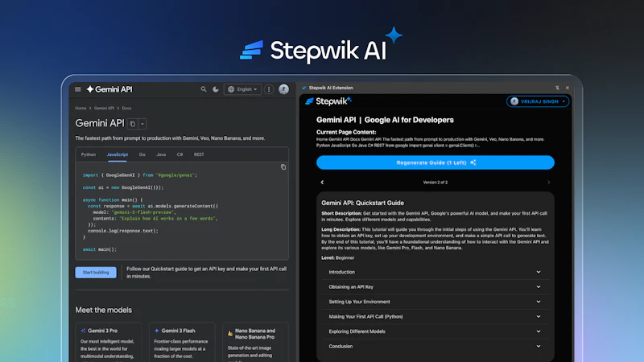Click the 'Version 2 of 2' label
This screenshot has height=362, width=644.
point(436,183)
